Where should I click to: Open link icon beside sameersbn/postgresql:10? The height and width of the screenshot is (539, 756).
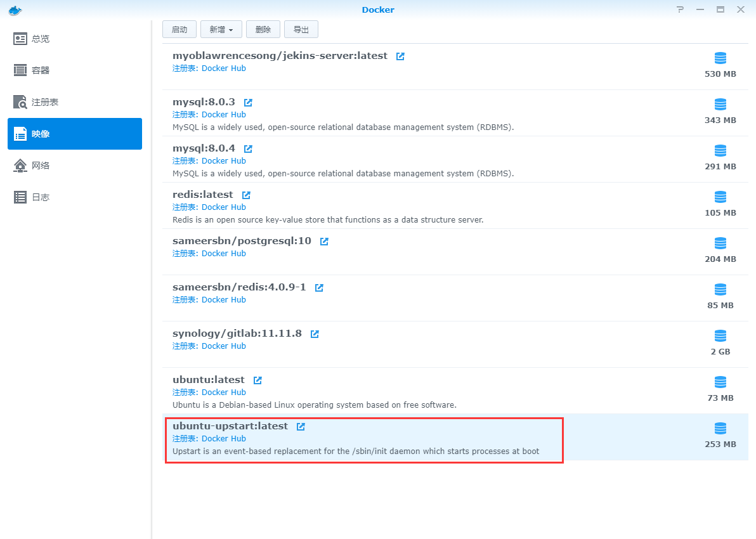(324, 242)
